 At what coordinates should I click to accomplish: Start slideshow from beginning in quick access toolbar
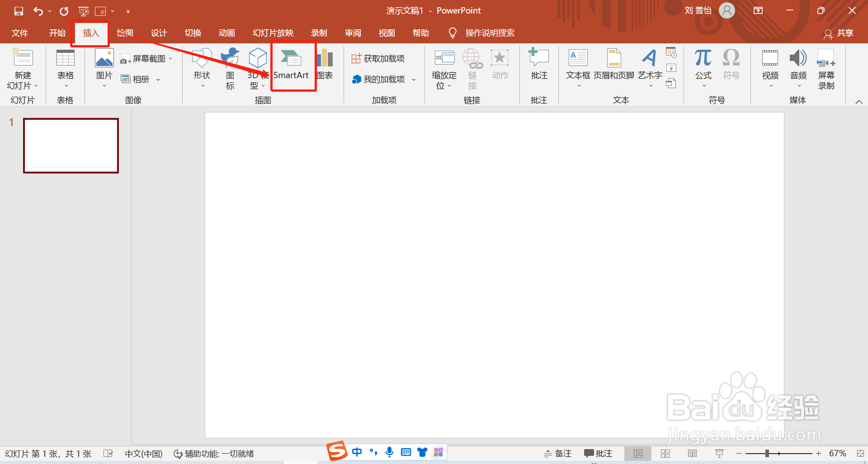pyautogui.click(x=84, y=11)
